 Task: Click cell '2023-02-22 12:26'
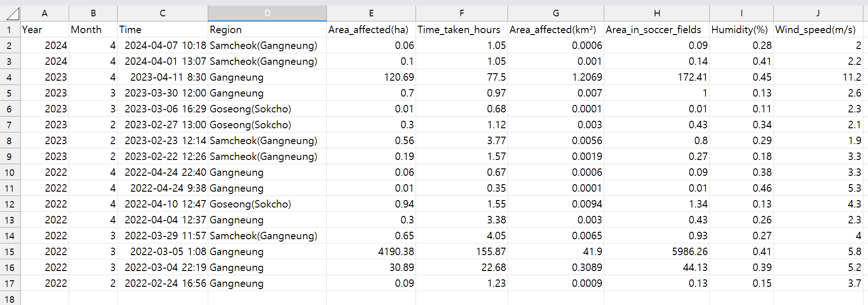pyautogui.click(x=162, y=157)
